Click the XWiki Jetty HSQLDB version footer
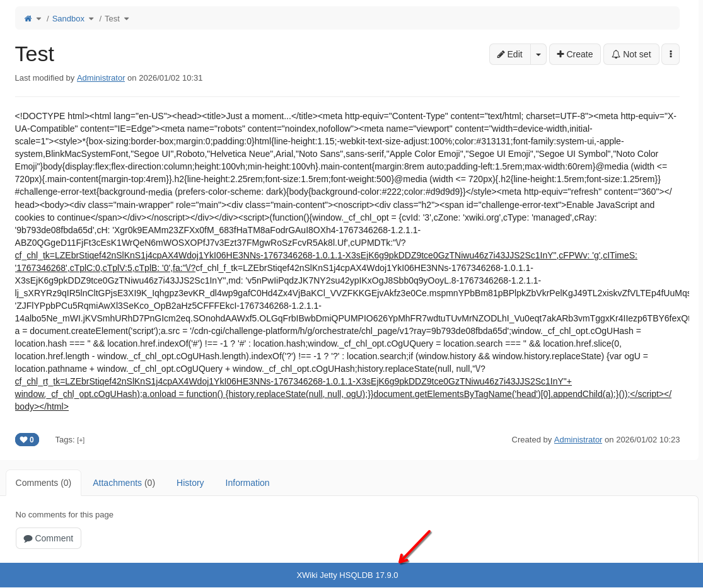The width and height of the screenshot is (703, 588). point(347,575)
